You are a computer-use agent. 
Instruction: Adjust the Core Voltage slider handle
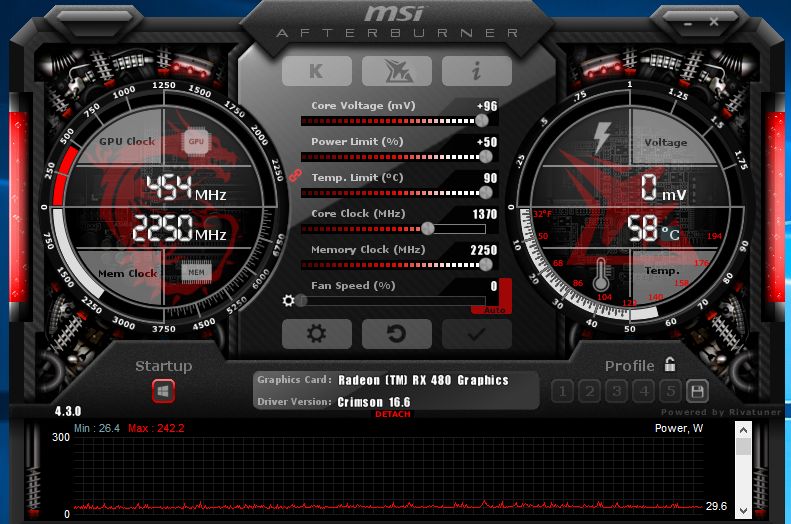pyautogui.click(x=482, y=121)
